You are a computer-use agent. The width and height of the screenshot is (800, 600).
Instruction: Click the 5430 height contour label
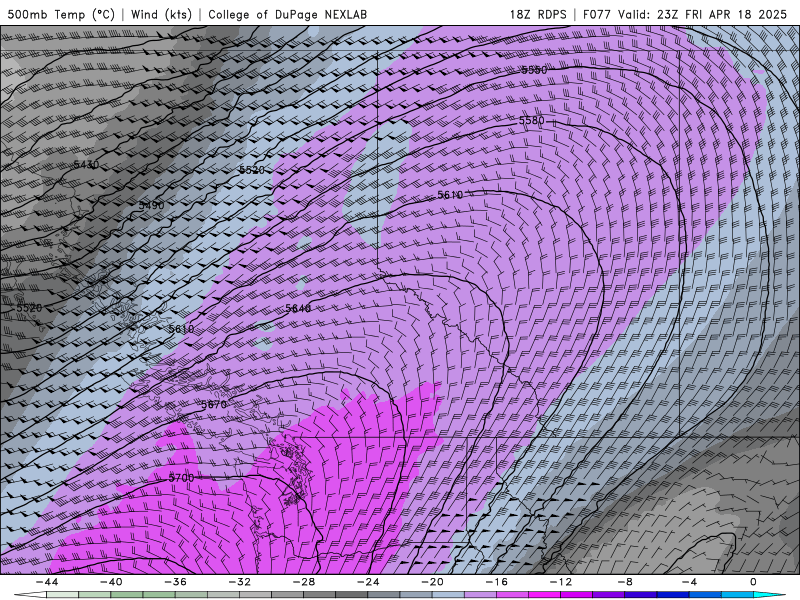pyautogui.click(x=86, y=165)
